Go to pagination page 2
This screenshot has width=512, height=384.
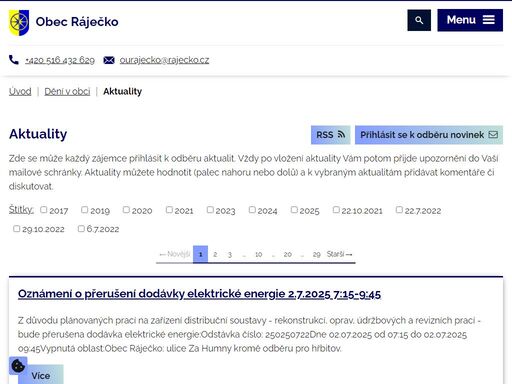tap(215, 254)
